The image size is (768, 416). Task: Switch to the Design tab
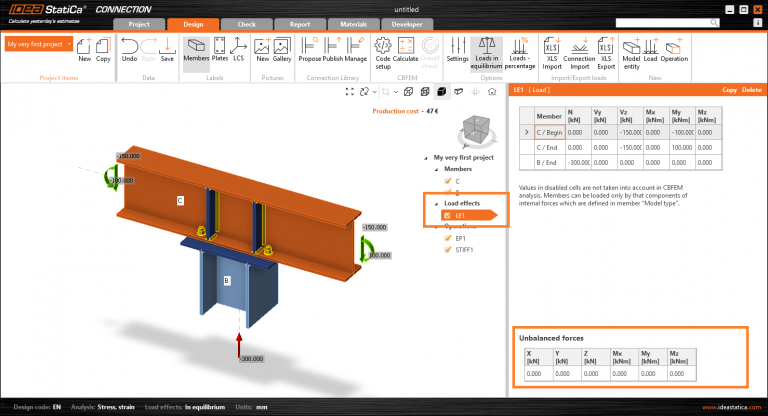click(x=193, y=24)
